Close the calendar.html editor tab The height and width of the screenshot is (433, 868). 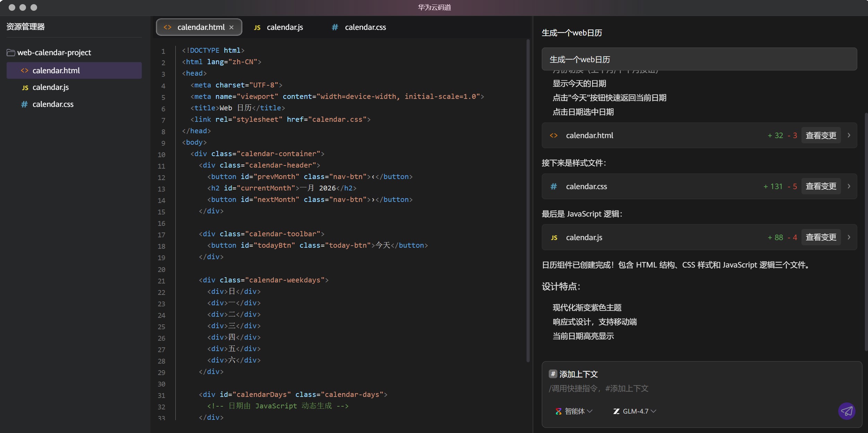[x=232, y=27]
